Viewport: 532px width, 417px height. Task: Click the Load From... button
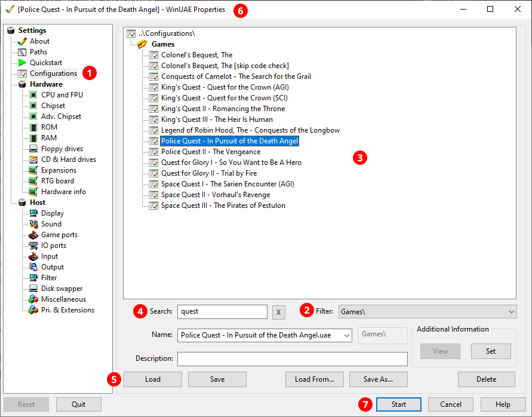315,379
